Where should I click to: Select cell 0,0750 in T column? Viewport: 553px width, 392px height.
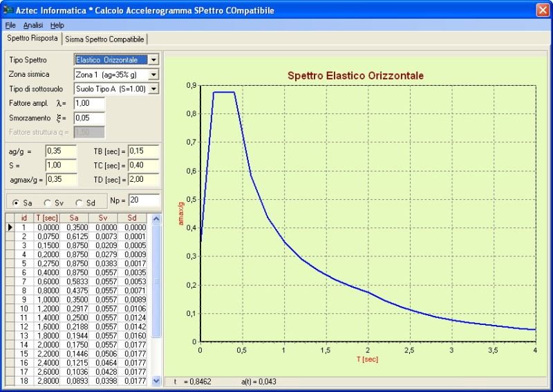coord(46,236)
